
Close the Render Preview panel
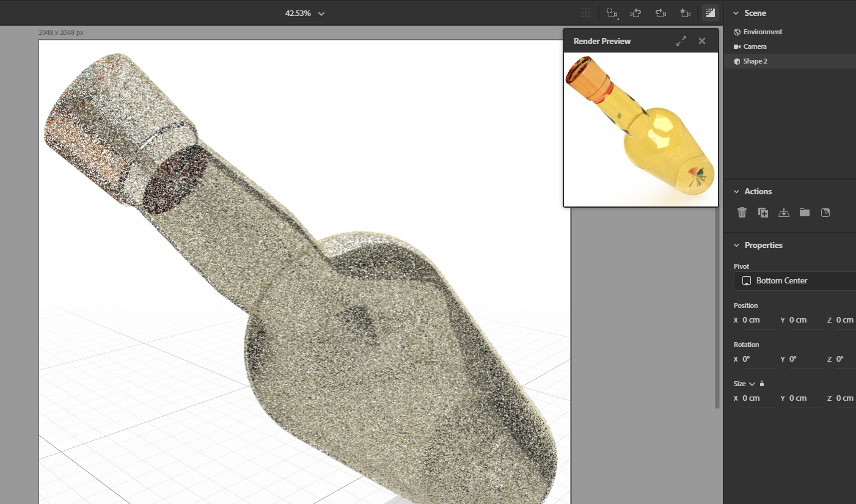point(702,41)
